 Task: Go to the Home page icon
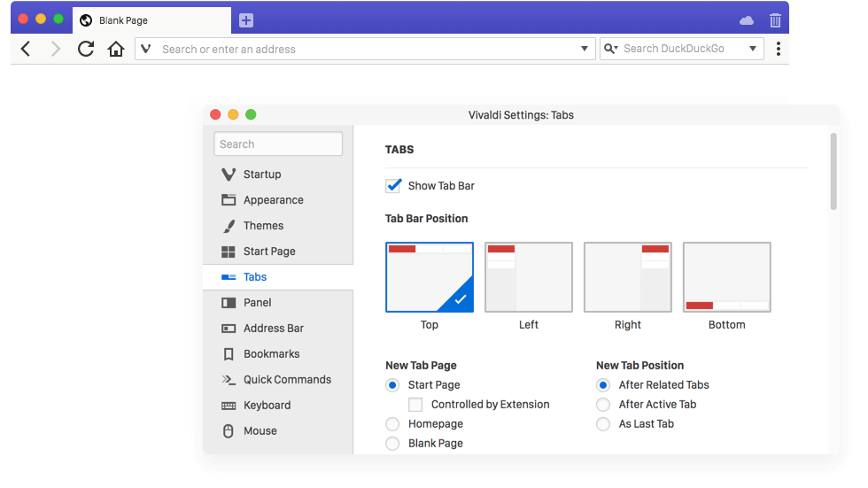pyautogui.click(x=116, y=49)
